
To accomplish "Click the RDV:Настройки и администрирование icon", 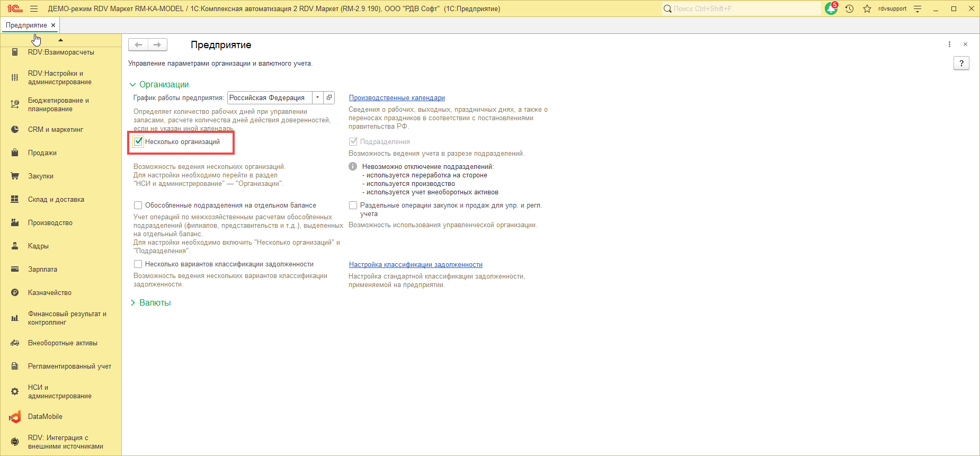I will coord(15,78).
